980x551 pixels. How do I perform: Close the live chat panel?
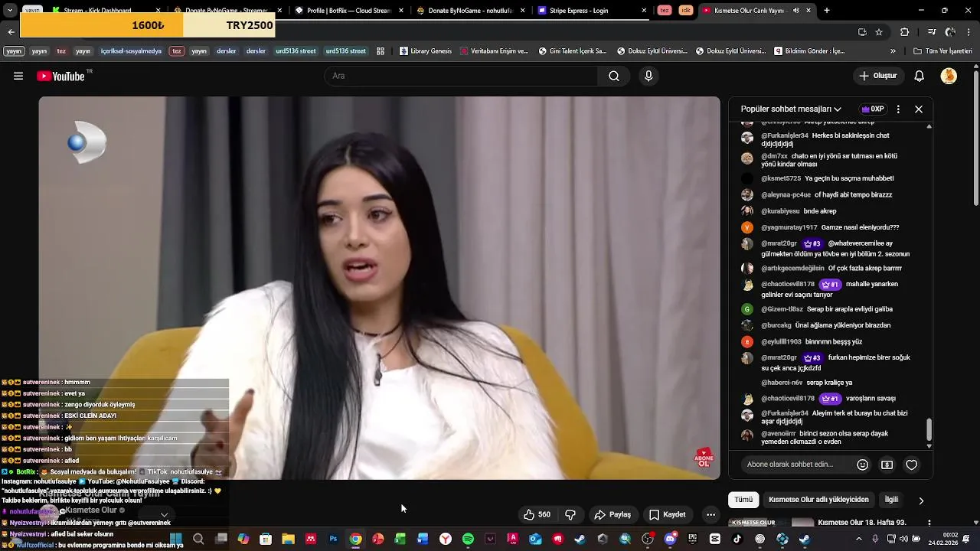919,109
